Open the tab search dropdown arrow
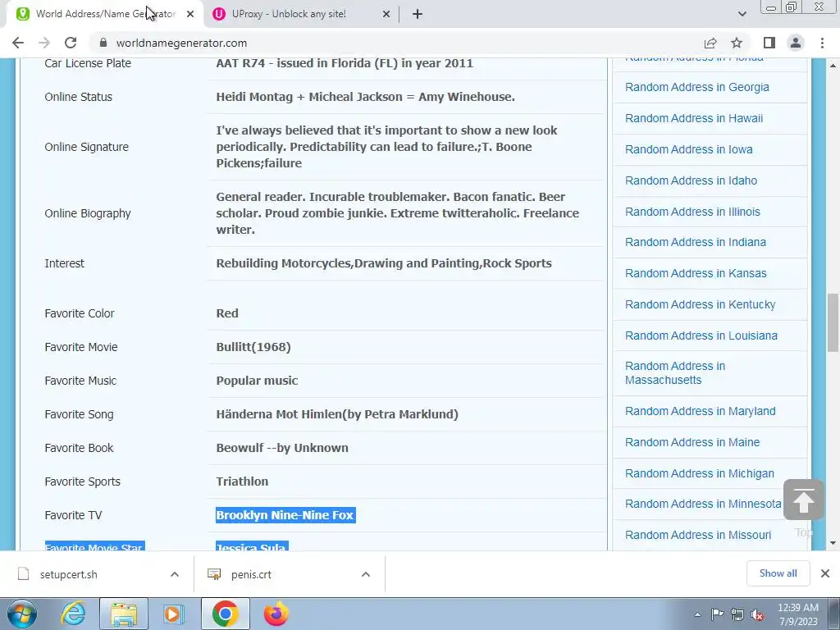This screenshot has width=840, height=630. point(742,14)
